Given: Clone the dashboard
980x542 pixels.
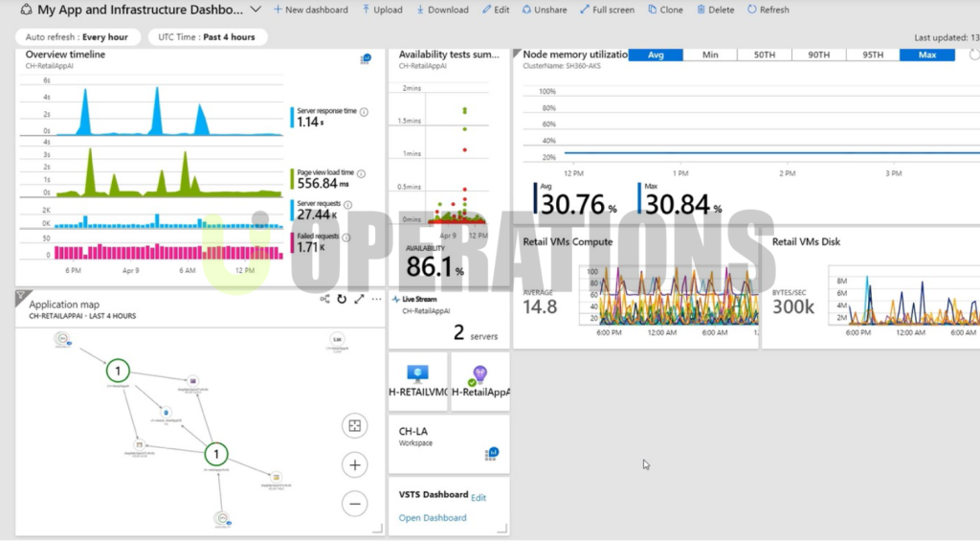Looking at the screenshot, I should (666, 10).
